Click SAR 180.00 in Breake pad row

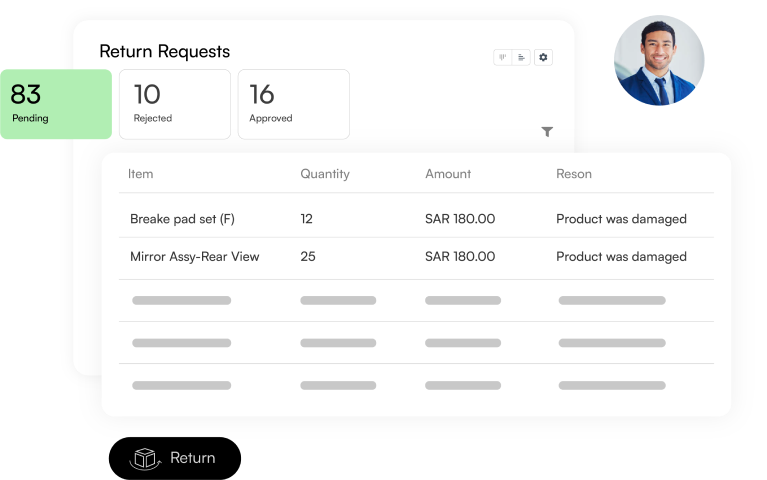pyautogui.click(x=460, y=219)
